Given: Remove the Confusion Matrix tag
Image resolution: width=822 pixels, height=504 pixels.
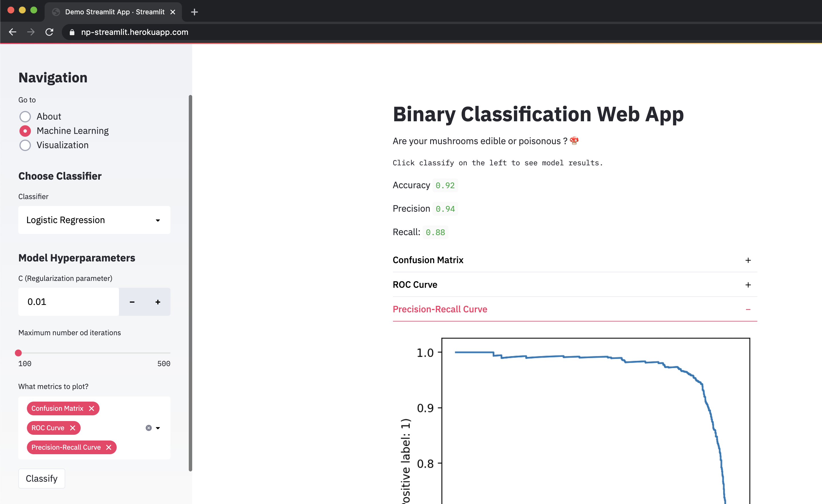Looking at the screenshot, I should tap(92, 408).
